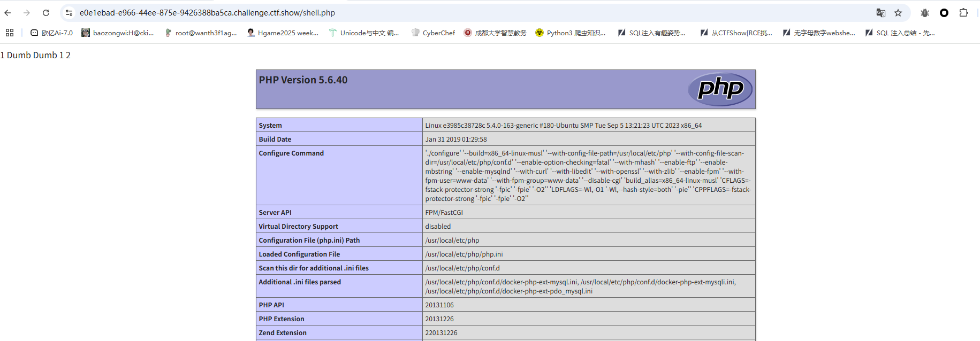Image resolution: width=980 pixels, height=341 pixels.
Task: Reload the current page
Action: tap(46, 13)
